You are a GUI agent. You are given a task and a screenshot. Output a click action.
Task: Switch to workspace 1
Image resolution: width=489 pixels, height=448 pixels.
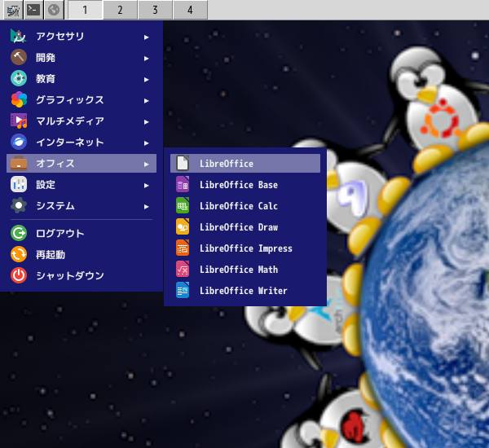[x=85, y=11]
